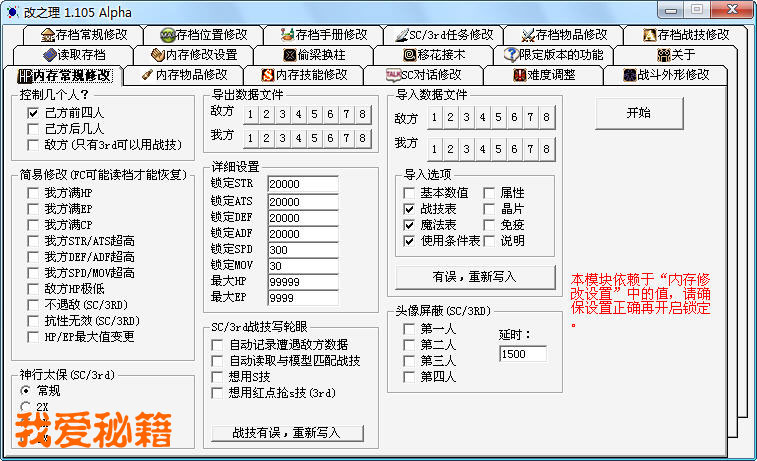Image resolution: width=757 pixels, height=461 pixels.
Task: Enable the 己方后几人 checkbox
Action: click(33, 129)
